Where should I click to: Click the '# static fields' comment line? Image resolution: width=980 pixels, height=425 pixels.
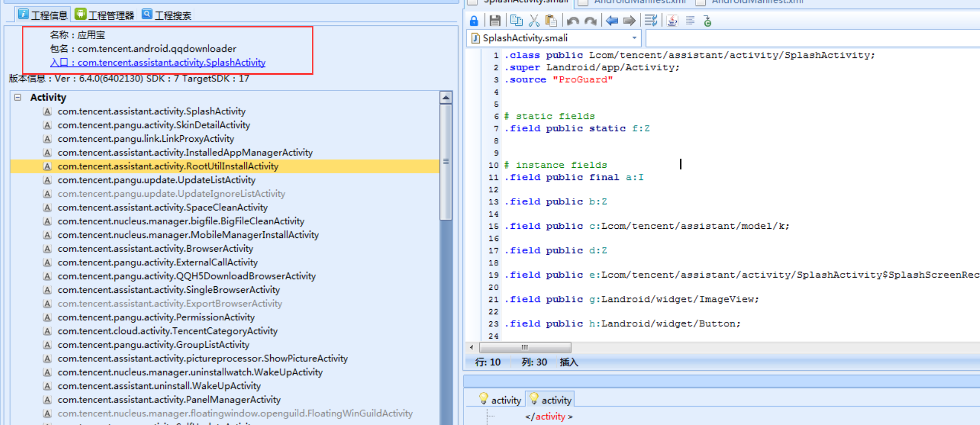point(550,116)
